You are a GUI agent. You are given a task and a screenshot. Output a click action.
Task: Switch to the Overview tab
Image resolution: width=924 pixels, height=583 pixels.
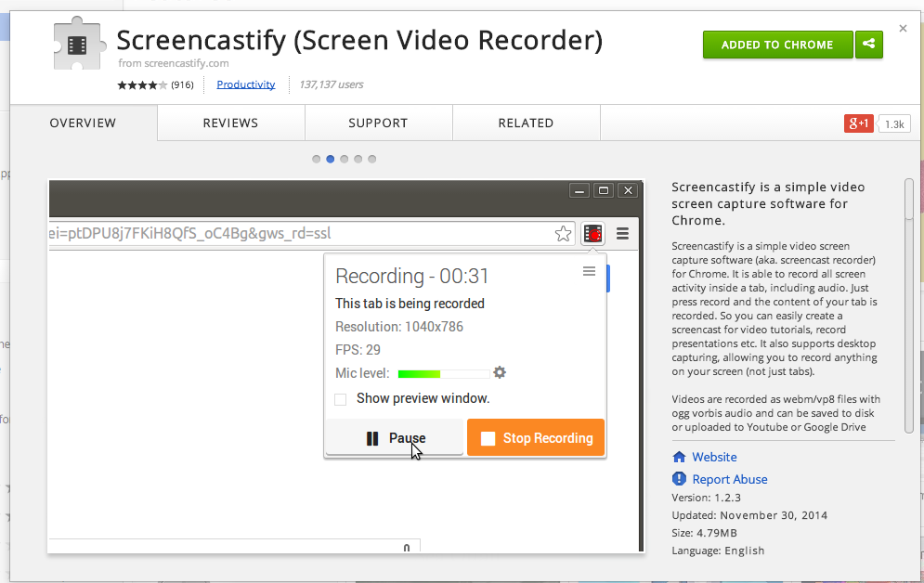pos(83,123)
